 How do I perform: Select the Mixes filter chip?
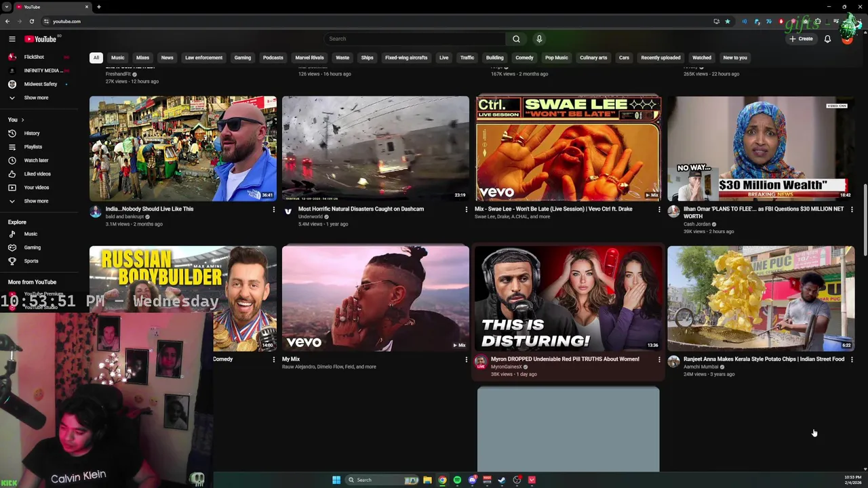point(142,58)
